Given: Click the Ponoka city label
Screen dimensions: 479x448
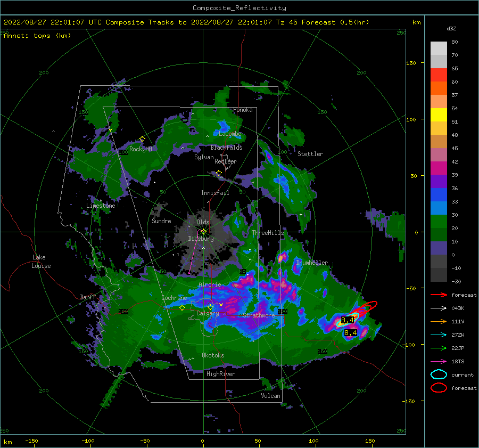Looking at the screenshot, I should tap(243, 110).
